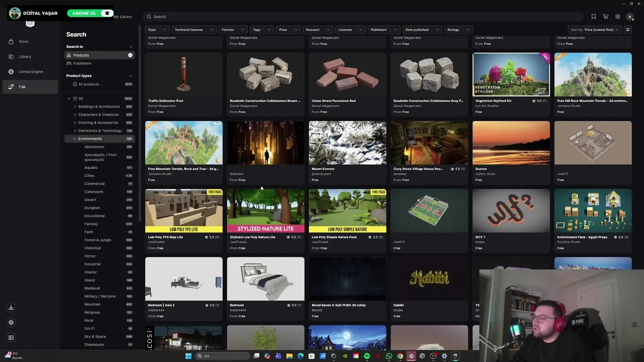Viewport: 644px width, 362px height.
Task: Click the subscribe bell icon
Action: [x=107, y=13]
